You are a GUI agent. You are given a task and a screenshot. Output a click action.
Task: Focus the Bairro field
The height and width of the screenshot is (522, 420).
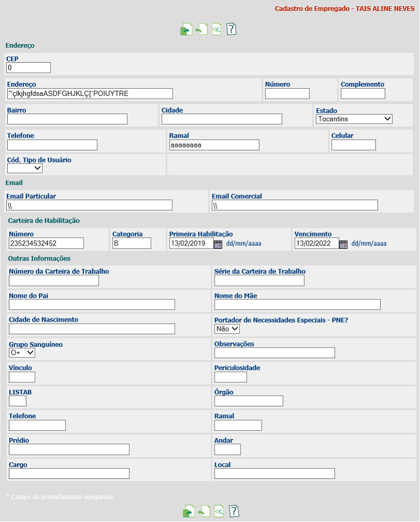point(67,119)
